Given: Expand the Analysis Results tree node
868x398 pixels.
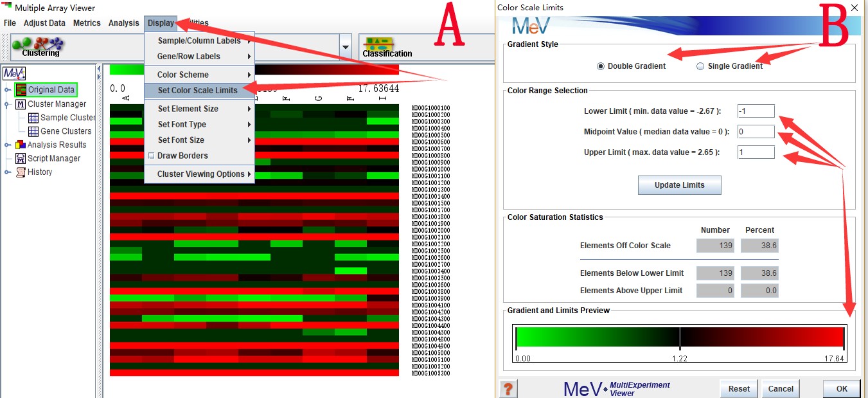Looking at the screenshot, I should (x=7, y=145).
